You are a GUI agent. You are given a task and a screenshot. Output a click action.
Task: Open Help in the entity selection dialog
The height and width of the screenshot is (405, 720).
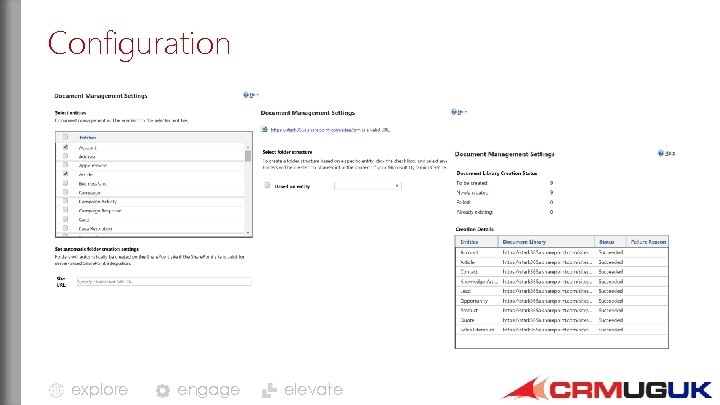pyautogui.click(x=251, y=95)
